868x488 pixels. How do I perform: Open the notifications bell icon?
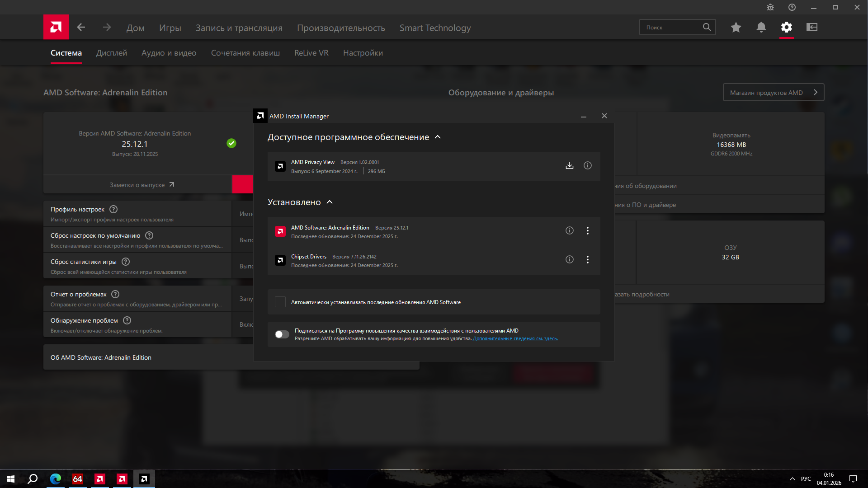pyautogui.click(x=761, y=28)
